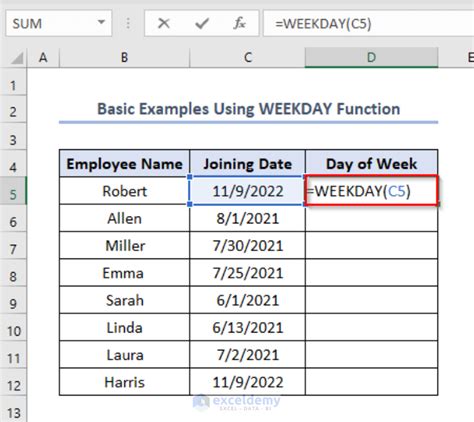Click the formula bar vertical dots handle
The image size is (474, 422).
click(128, 24)
